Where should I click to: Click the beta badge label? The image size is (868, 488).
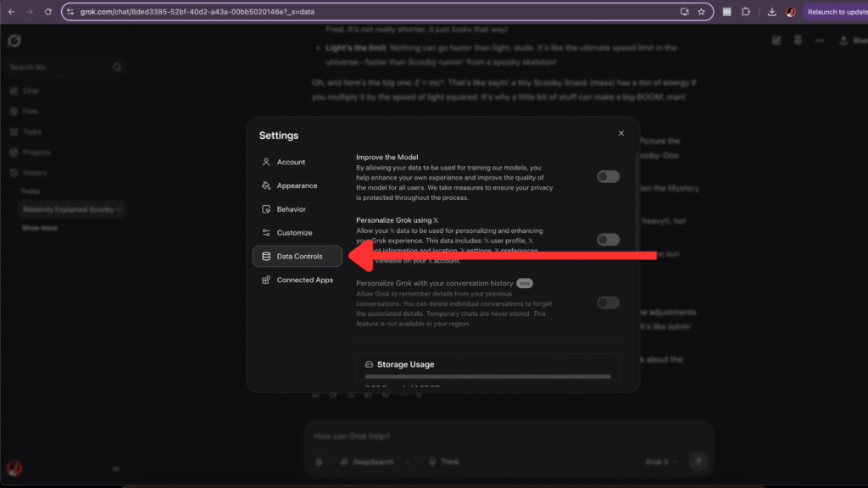[524, 283]
